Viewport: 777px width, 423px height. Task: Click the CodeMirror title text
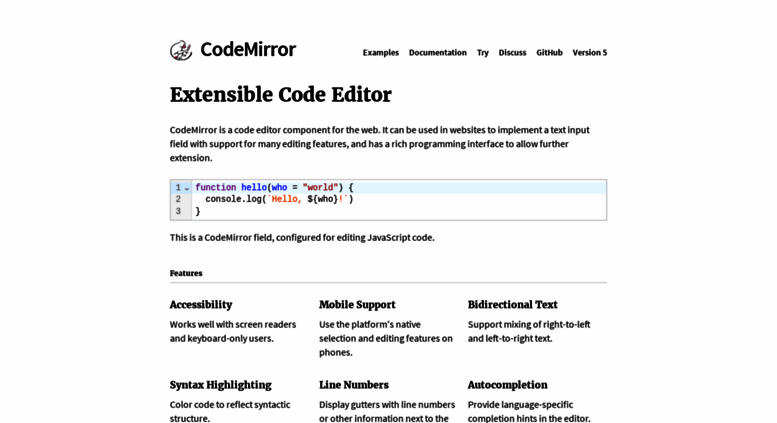[248, 50]
